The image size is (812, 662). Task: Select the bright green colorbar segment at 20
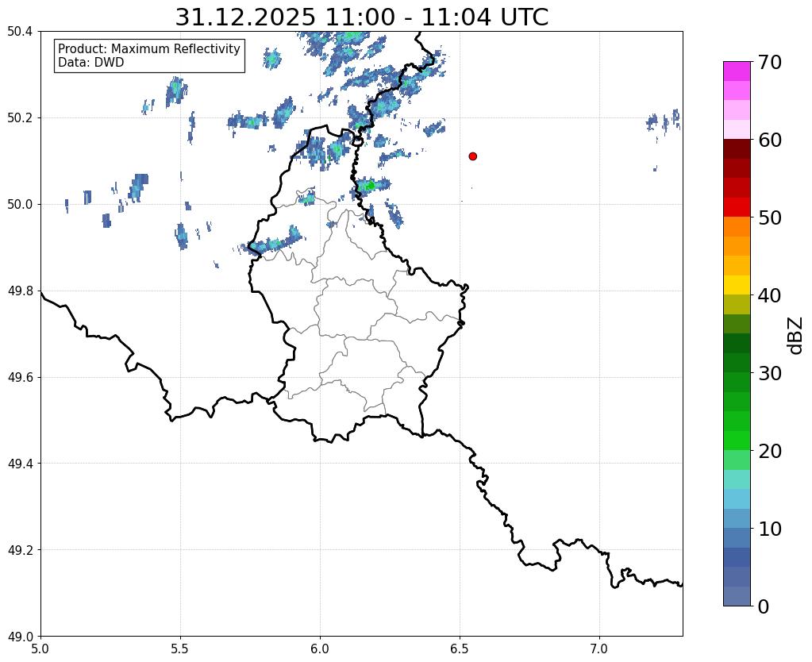(737, 441)
